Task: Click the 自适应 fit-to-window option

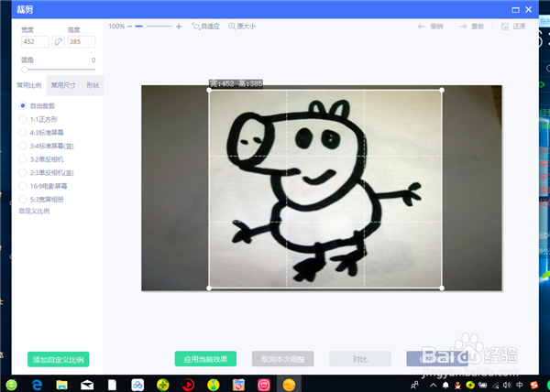Action: pyautogui.click(x=206, y=27)
